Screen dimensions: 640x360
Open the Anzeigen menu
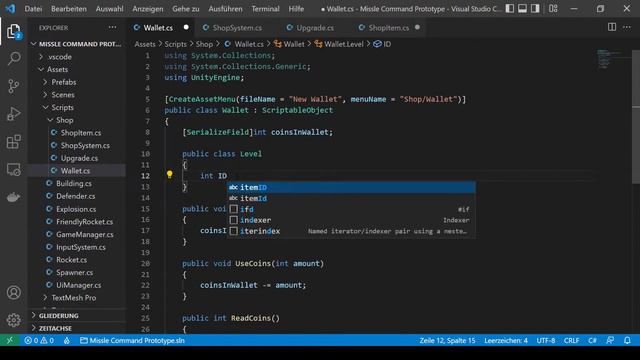coord(147,8)
